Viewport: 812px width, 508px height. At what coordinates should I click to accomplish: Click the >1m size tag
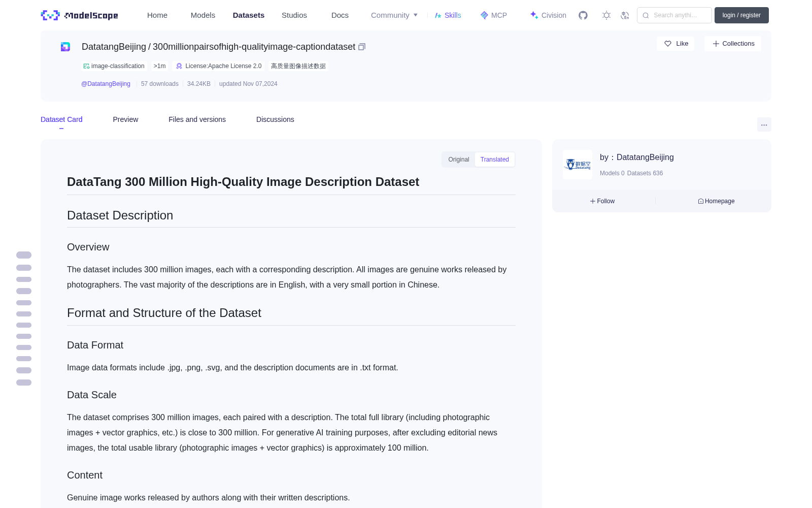160,66
